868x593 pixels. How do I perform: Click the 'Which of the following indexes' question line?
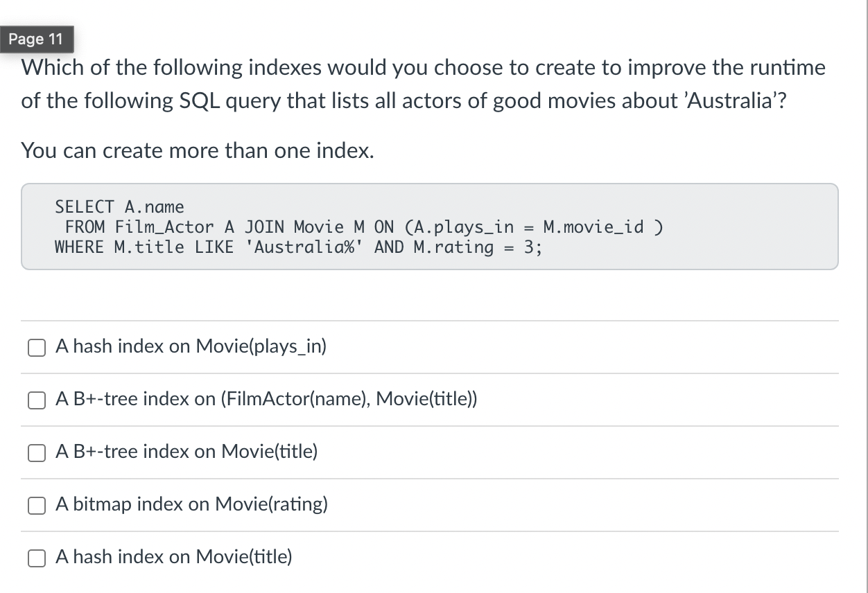click(x=424, y=68)
